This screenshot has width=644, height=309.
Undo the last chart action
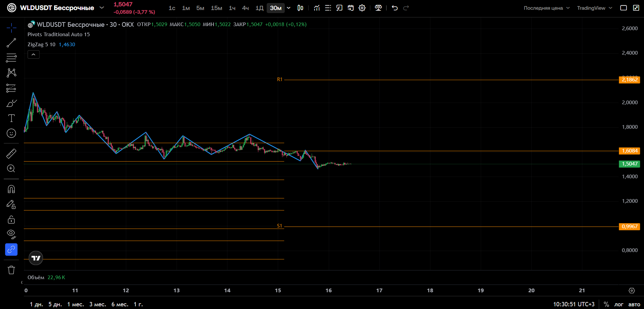(x=395, y=8)
